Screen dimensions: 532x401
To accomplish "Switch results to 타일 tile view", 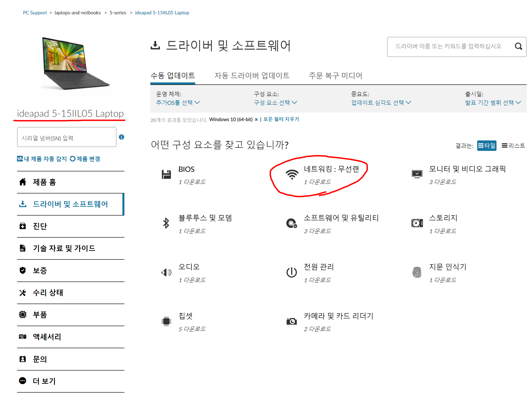I will 487,146.
